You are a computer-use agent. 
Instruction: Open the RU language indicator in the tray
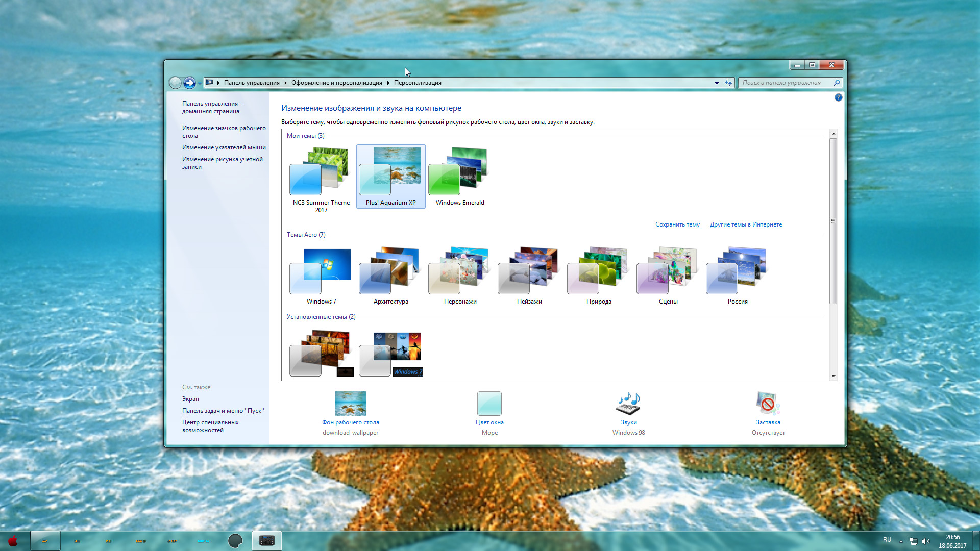click(x=887, y=540)
